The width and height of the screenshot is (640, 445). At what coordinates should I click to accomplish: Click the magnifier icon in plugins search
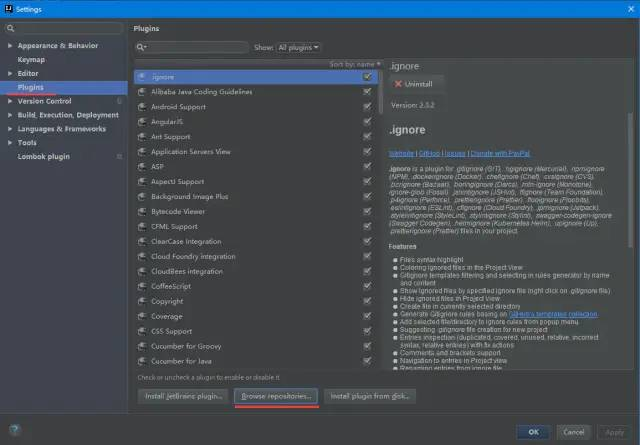(141, 47)
